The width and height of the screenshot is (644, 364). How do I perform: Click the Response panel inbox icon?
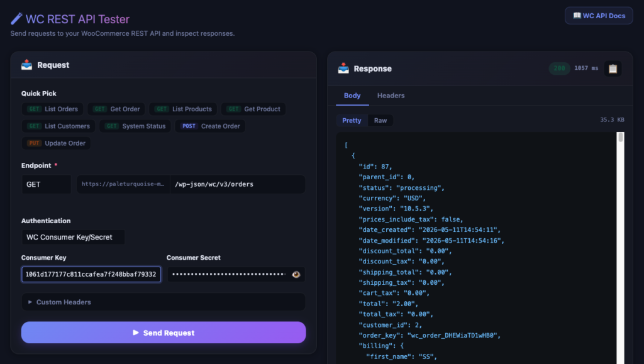pos(343,69)
